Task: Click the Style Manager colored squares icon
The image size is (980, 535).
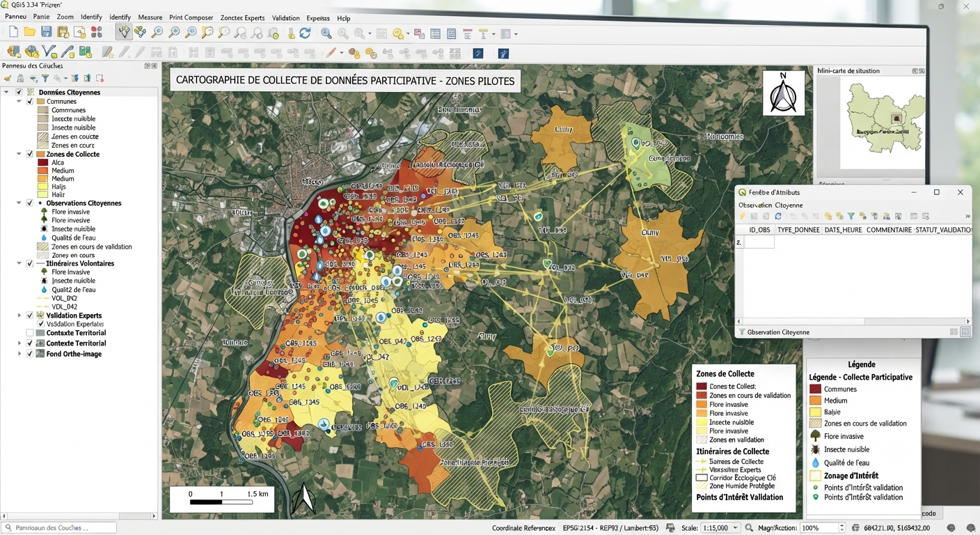Action: [x=97, y=32]
